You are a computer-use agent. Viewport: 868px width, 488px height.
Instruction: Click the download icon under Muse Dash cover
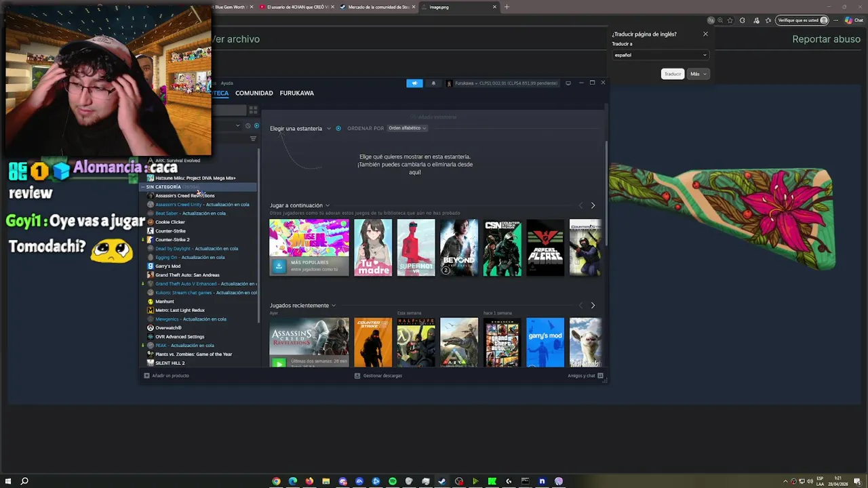(278, 266)
